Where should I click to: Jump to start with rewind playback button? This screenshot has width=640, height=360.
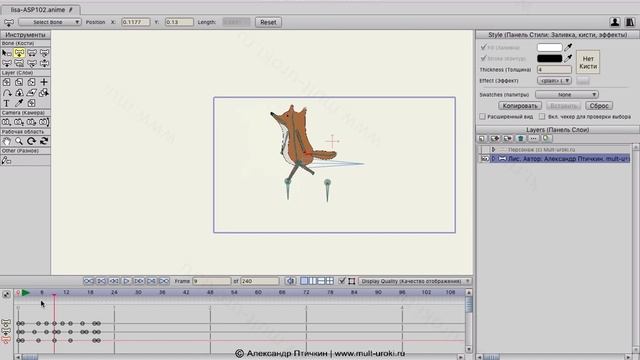[x=89, y=281]
